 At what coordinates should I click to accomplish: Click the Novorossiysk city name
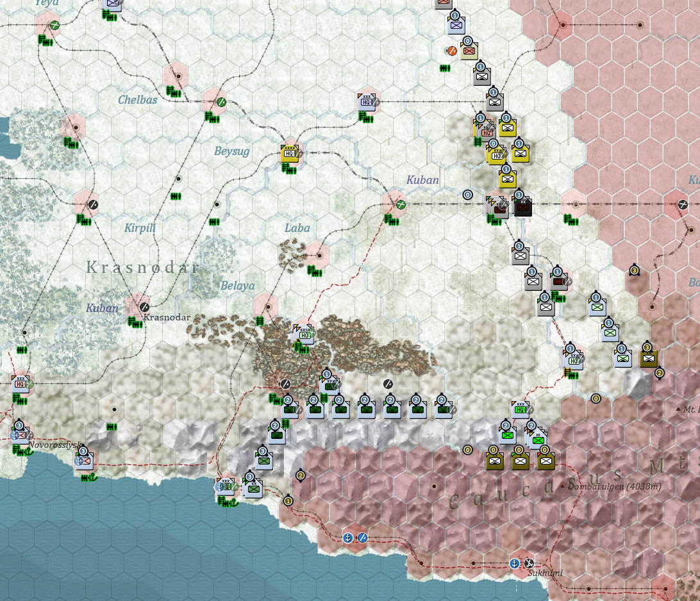pos(56,445)
